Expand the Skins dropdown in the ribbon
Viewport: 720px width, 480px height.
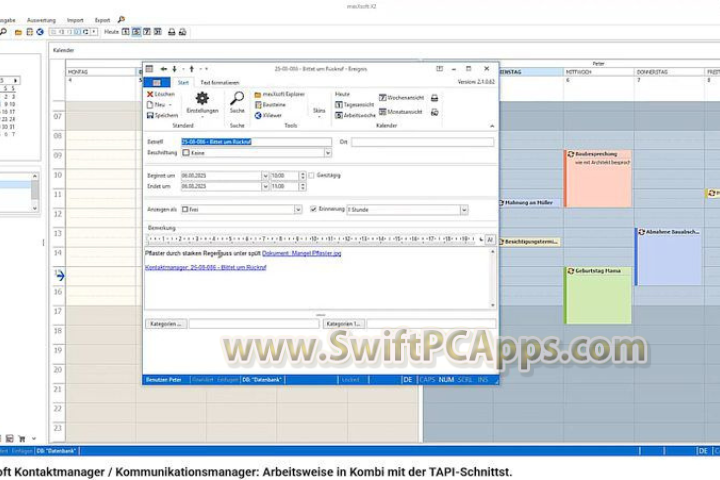pyautogui.click(x=319, y=113)
